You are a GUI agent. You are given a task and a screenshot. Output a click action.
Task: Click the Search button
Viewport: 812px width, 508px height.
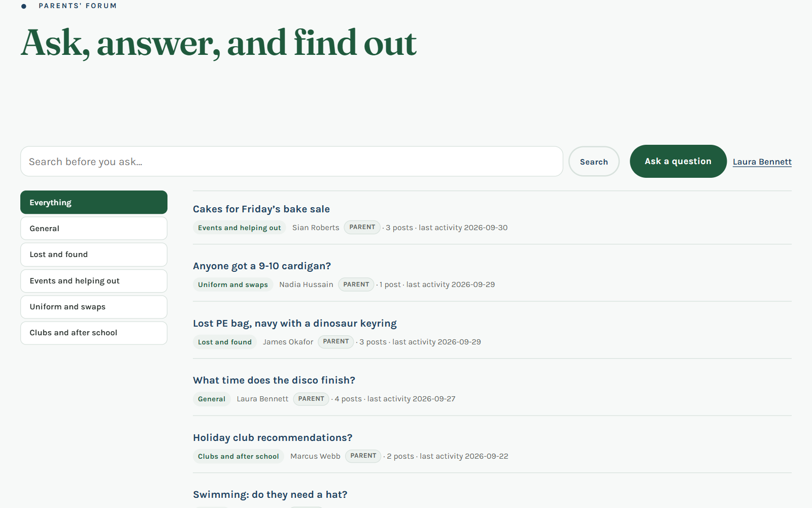[x=594, y=162]
